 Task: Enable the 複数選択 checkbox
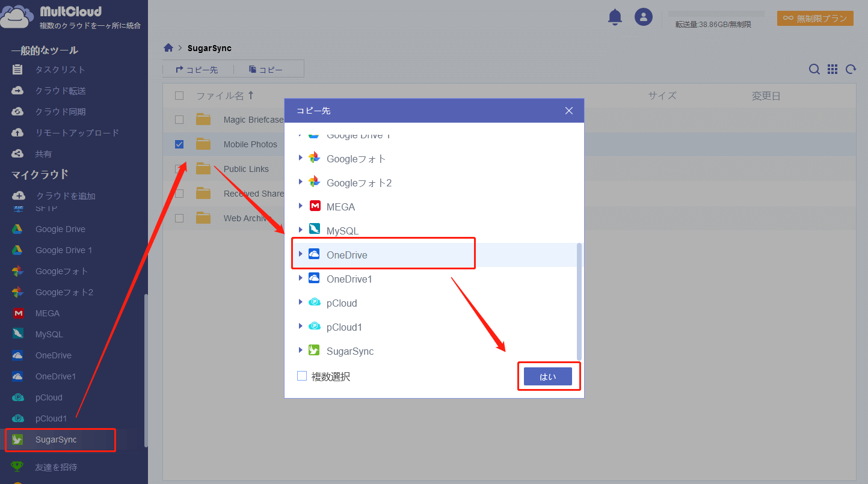(x=302, y=376)
